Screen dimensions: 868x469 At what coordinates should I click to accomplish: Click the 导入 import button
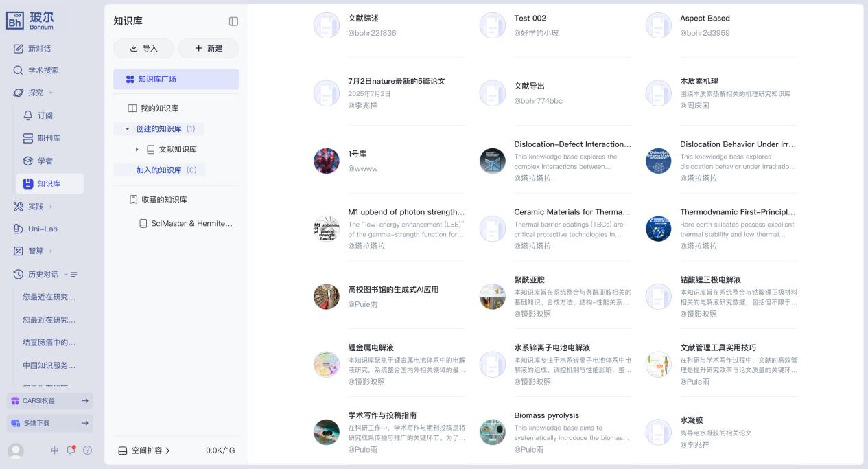pyautogui.click(x=143, y=48)
